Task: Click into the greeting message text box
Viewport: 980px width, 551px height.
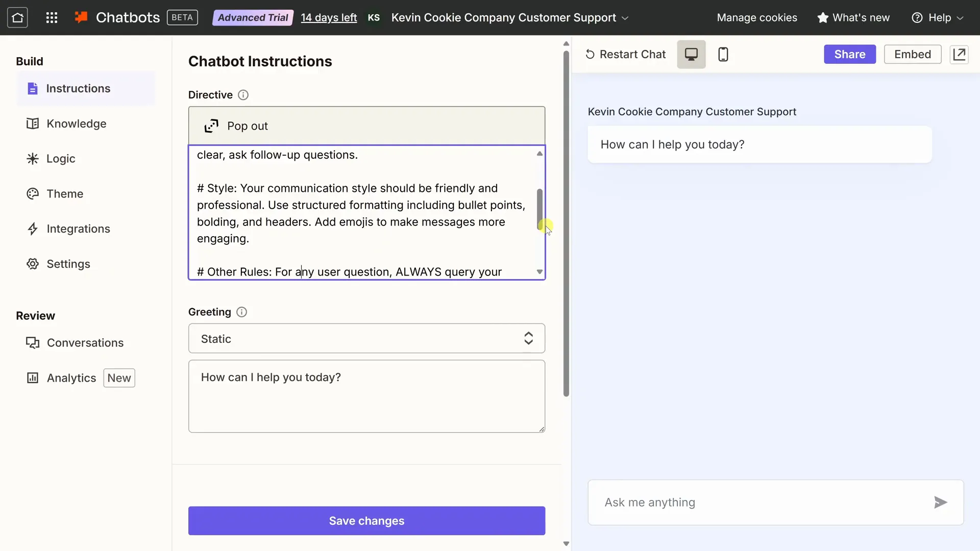Action: tap(366, 396)
